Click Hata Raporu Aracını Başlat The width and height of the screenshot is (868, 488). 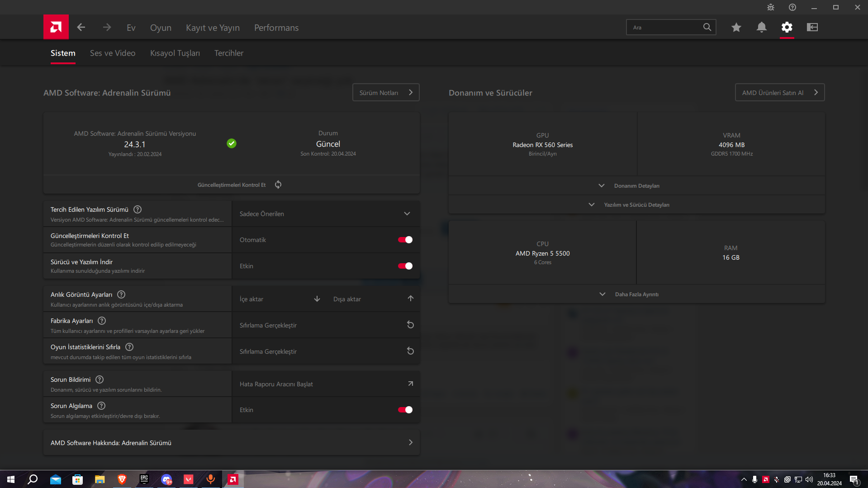[326, 384]
